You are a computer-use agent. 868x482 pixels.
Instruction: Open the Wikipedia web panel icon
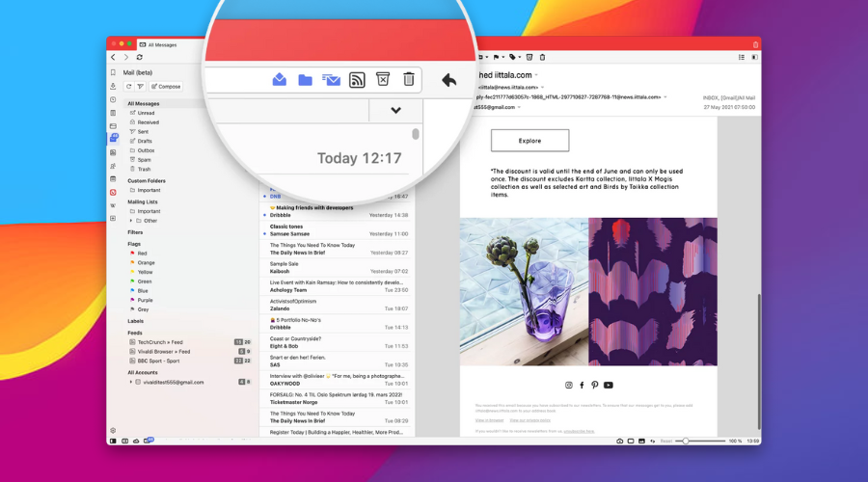(x=113, y=205)
